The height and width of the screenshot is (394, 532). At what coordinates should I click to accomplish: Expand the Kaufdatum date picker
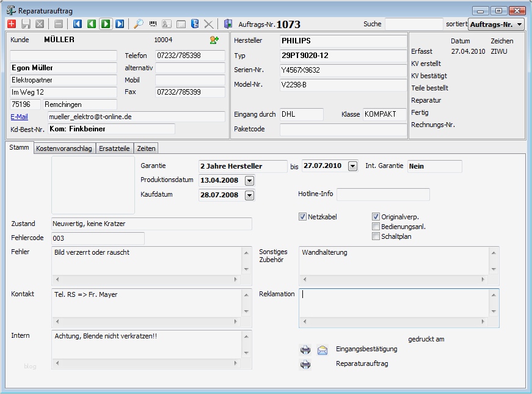click(249, 195)
